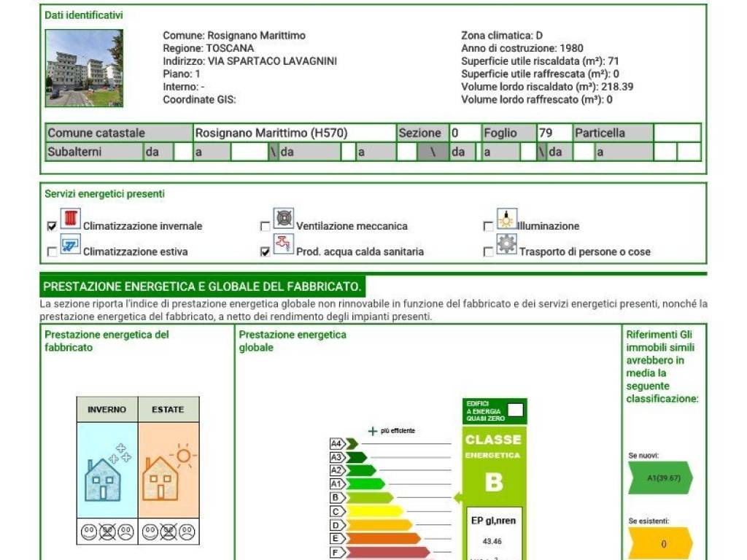Click the Zona climatica: D text
The width and height of the screenshot is (747, 560).
pos(502,35)
